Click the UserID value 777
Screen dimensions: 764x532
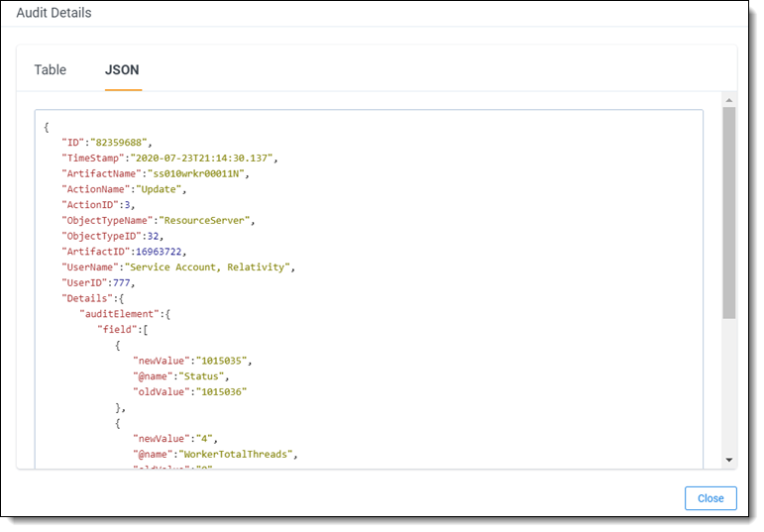point(132,282)
